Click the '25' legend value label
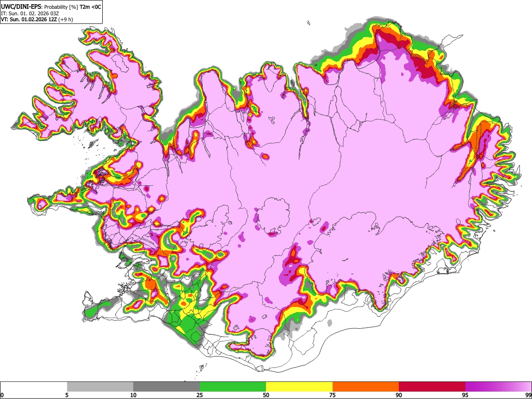This screenshot has height=399, width=532. 200,395
